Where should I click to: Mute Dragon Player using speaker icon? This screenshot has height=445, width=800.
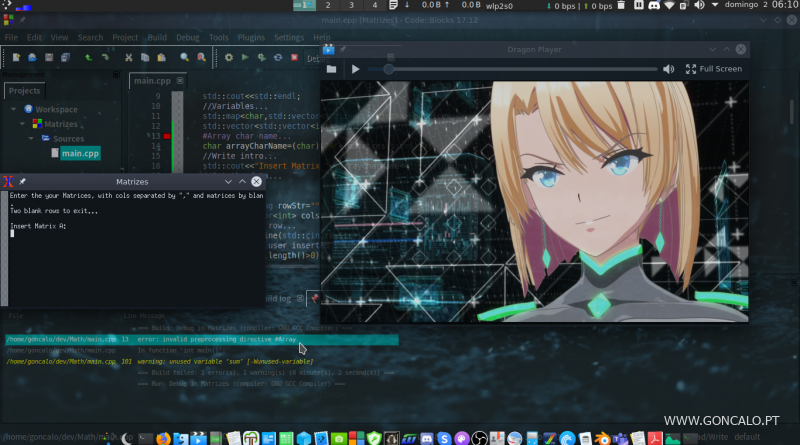(x=669, y=69)
